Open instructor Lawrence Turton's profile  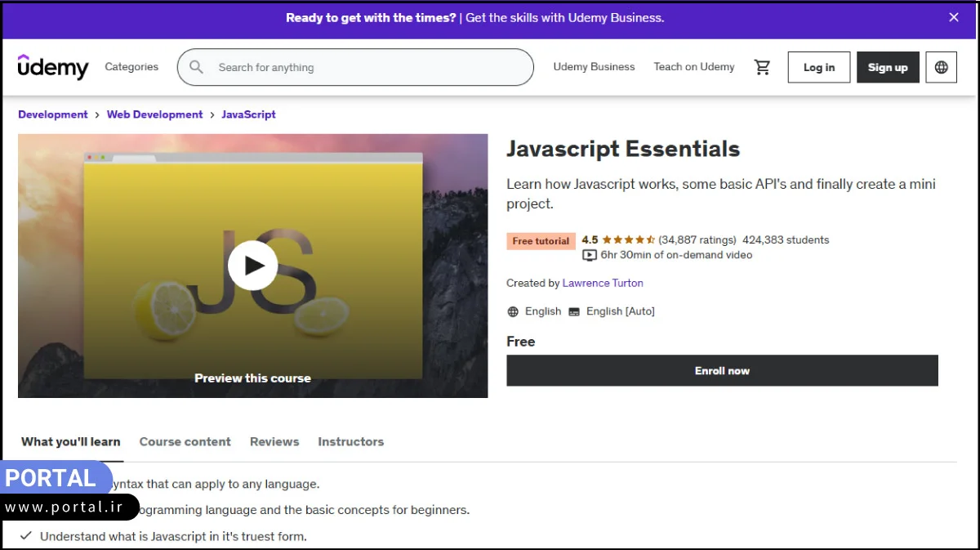(603, 283)
